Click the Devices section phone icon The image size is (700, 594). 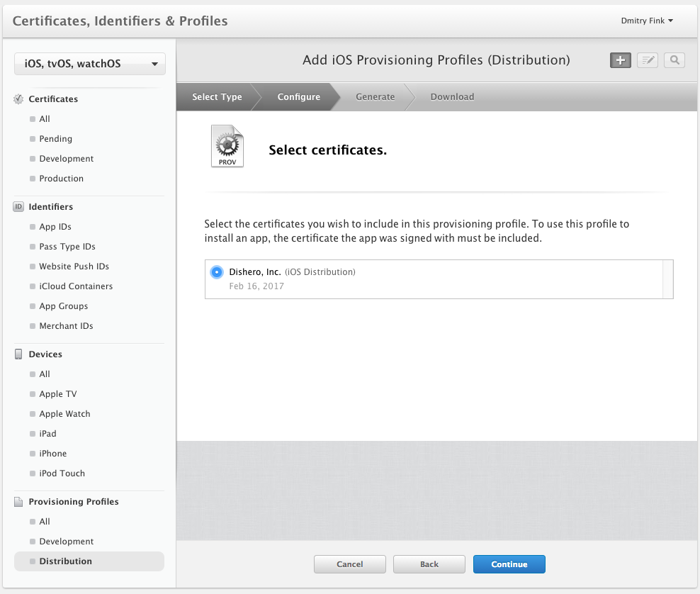pos(19,354)
